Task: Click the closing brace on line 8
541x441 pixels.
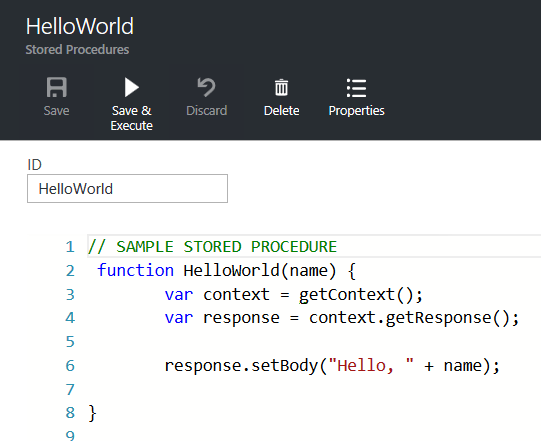Action: pyautogui.click(x=92, y=413)
